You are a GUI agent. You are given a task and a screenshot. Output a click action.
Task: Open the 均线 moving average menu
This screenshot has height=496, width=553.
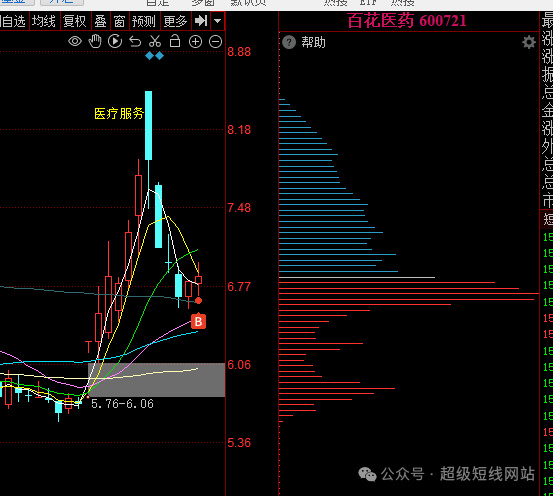point(44,21)
